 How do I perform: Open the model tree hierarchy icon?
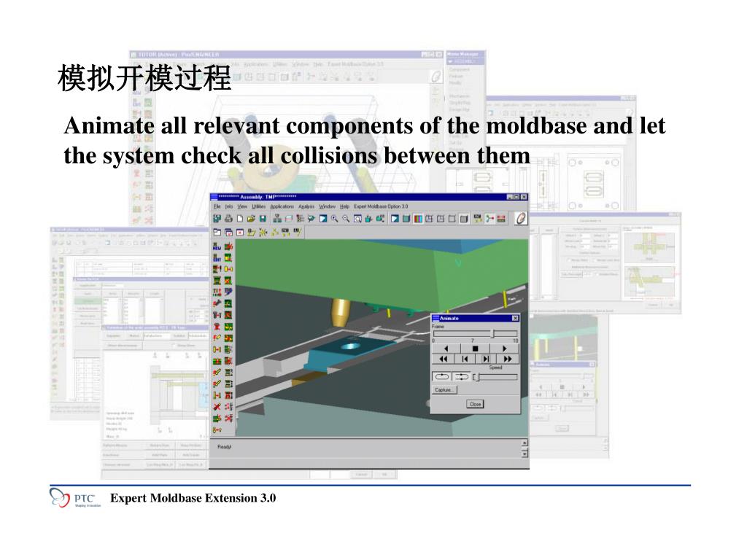pos(300,219)
